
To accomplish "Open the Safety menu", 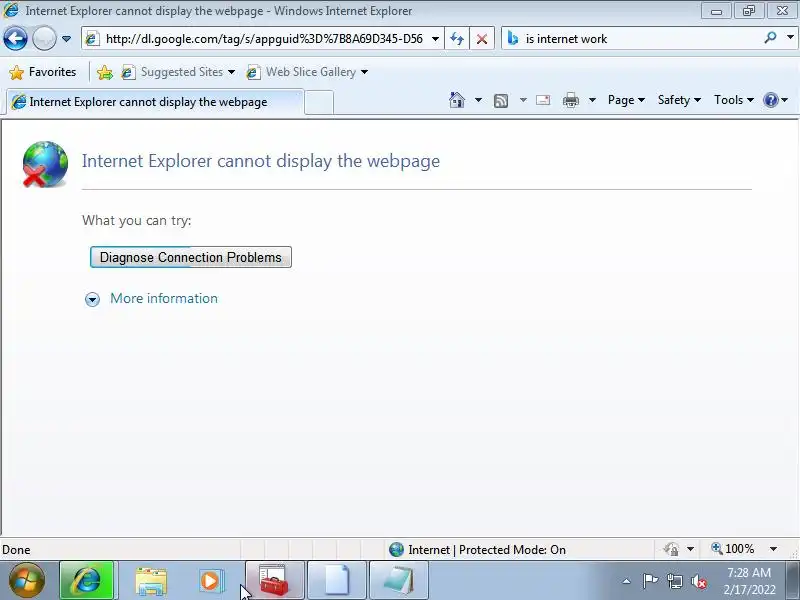I will pos(679,100).
